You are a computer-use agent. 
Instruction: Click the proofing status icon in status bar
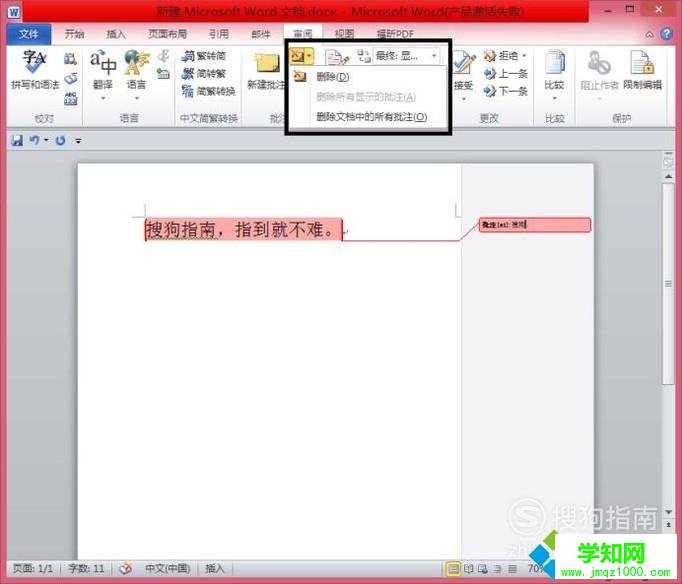126,568
